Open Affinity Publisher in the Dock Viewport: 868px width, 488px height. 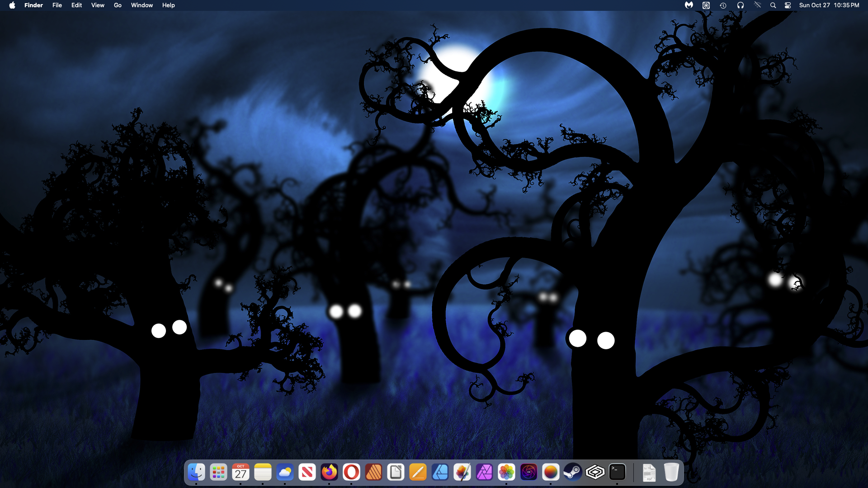coord(373,472)
